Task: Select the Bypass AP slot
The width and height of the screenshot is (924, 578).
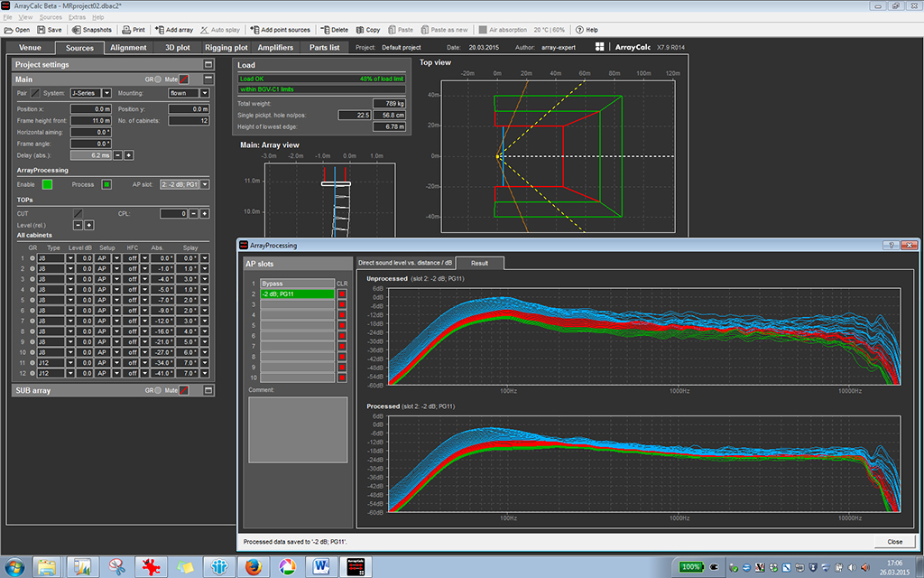Action: [x=296, y=284]
